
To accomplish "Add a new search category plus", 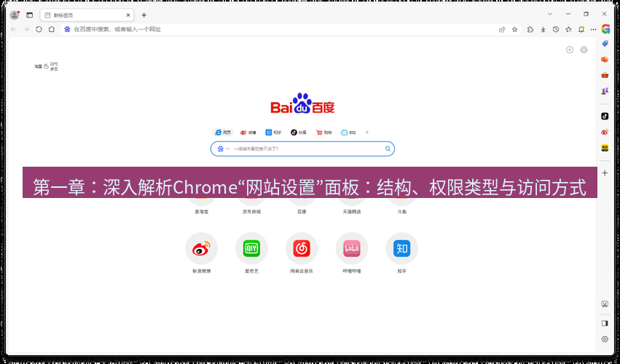I will pyautogui.click(x=367, y=132).
